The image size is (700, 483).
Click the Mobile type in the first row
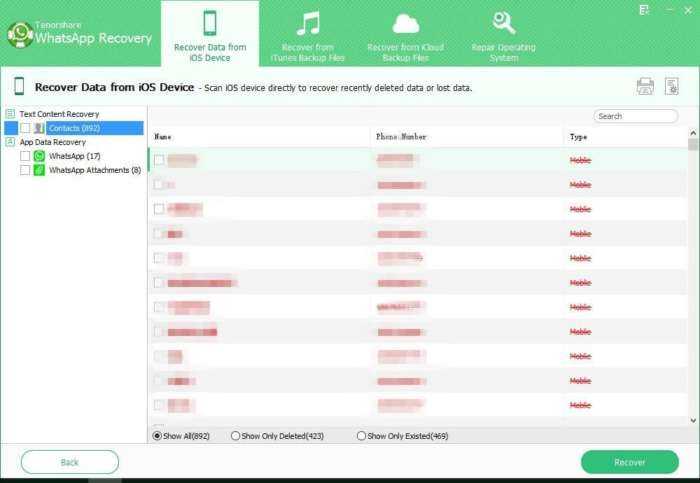point(580,160)
